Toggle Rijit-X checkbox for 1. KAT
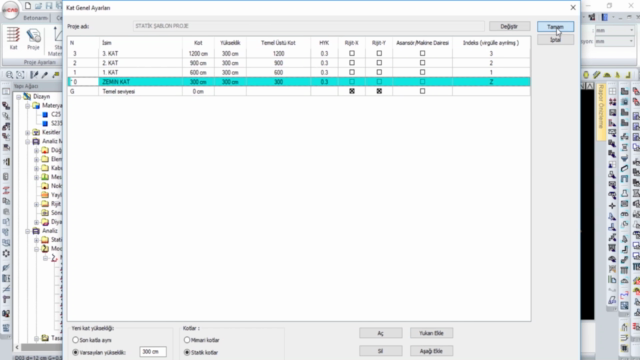Image resolution: width=640 pixels, height=360 pixels. pos(352,72)
